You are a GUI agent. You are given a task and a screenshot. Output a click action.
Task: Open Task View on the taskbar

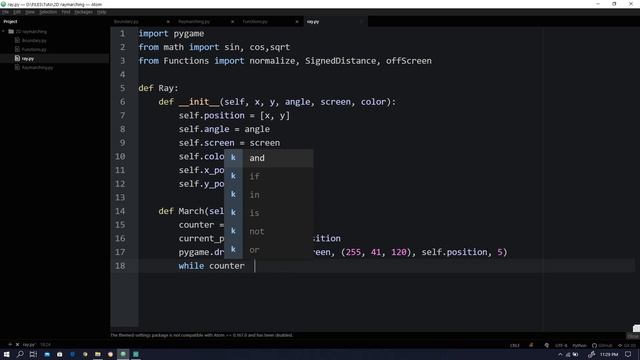(x=33, y=354)
